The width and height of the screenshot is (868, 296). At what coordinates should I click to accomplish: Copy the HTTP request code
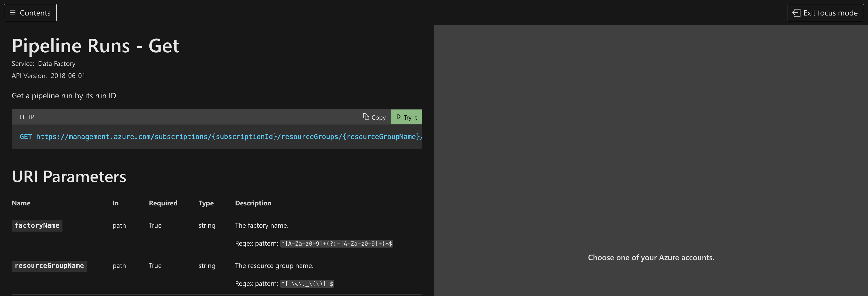coord(374,117)
